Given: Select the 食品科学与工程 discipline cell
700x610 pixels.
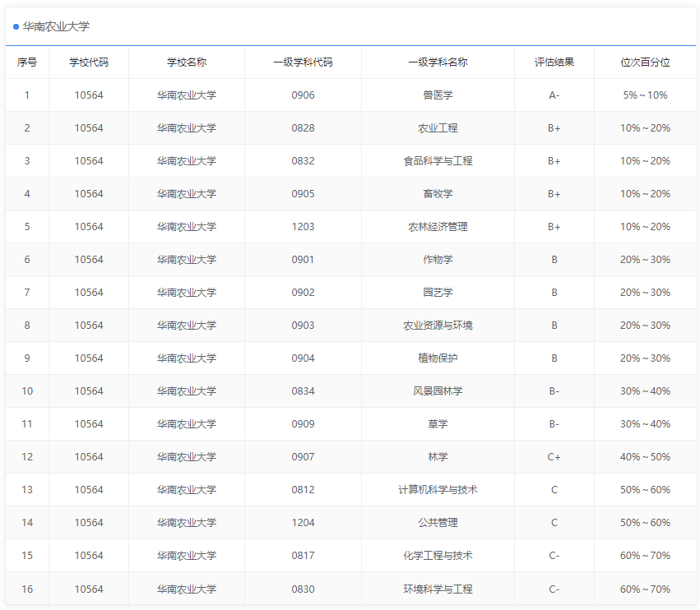Looking at the screenshot, I should [438, 160].
